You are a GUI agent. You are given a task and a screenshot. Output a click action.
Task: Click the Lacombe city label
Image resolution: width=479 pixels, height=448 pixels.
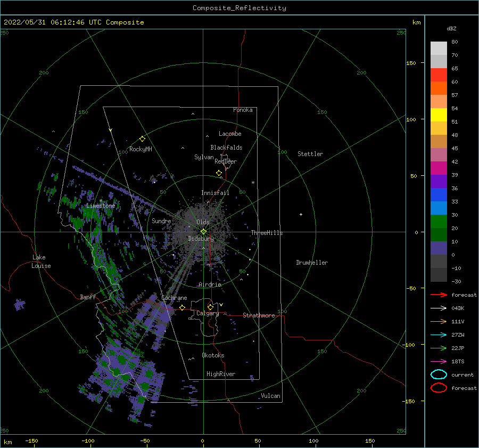230,134
